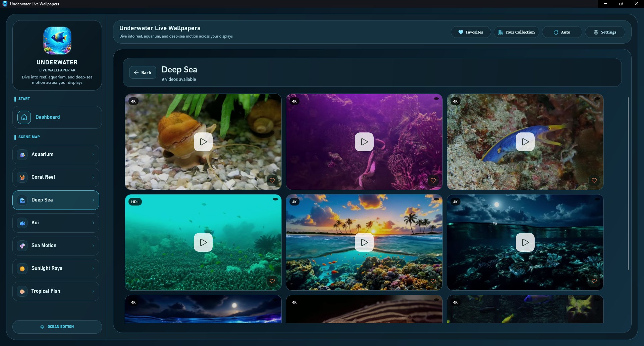The width and height of the screenshot is (644, 346).
Task: Play the moonlit night reef video
Action: (x=525, y=242)
